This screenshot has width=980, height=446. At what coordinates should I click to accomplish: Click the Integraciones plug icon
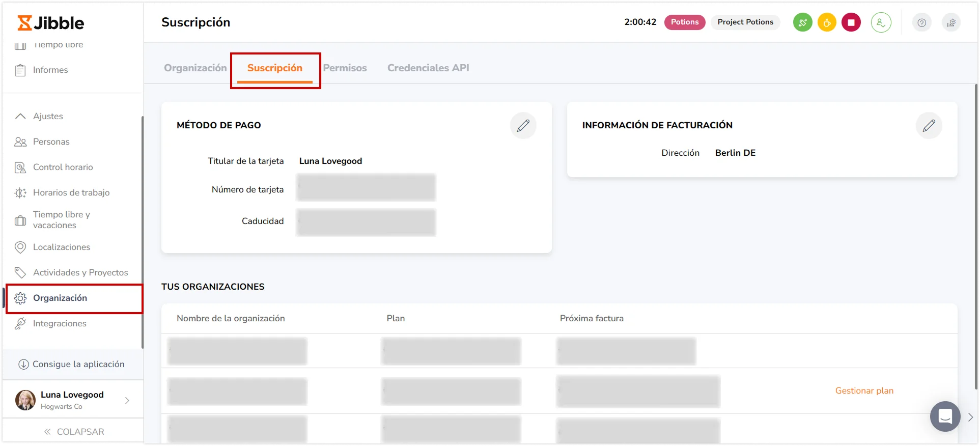(20, 323)
